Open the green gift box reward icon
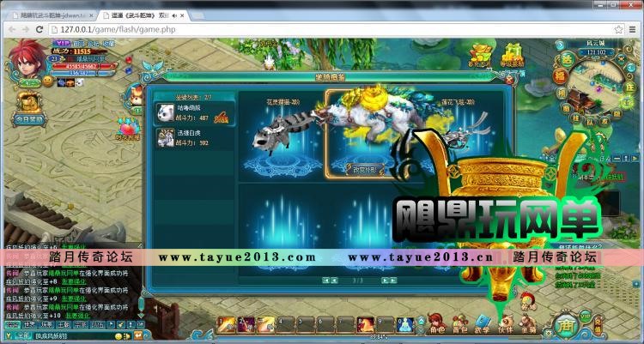Viewport: 644px width, 344px height. (512, 55)
